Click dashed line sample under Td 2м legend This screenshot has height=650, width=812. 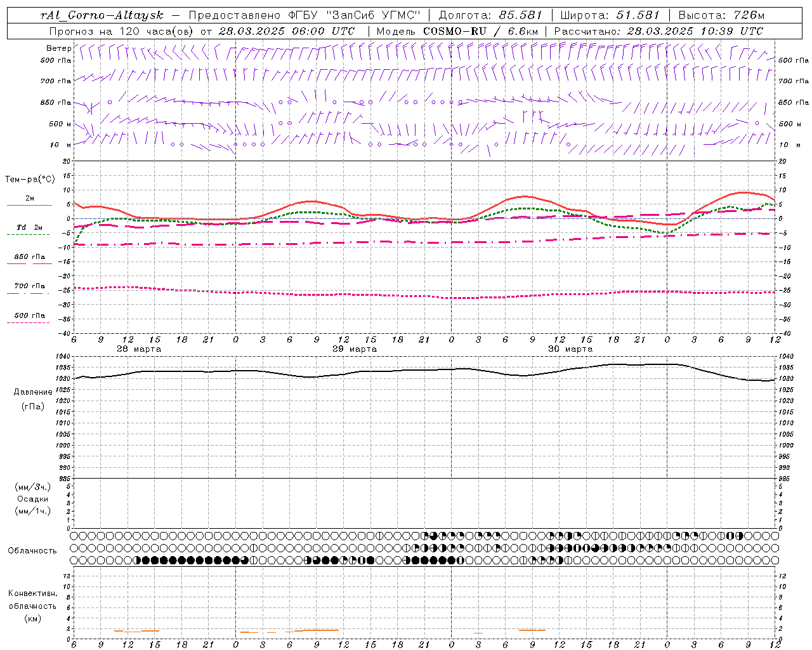coord(29,235)
